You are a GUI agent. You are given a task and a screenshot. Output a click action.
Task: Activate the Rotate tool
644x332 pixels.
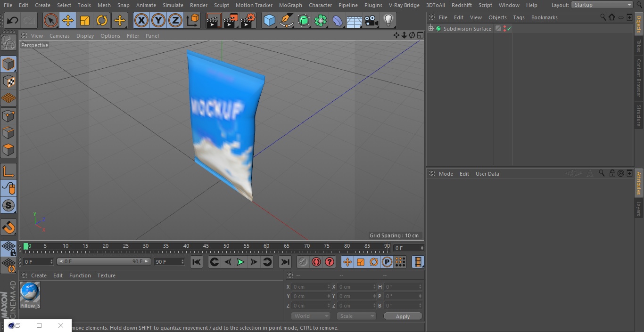(102, 20)
